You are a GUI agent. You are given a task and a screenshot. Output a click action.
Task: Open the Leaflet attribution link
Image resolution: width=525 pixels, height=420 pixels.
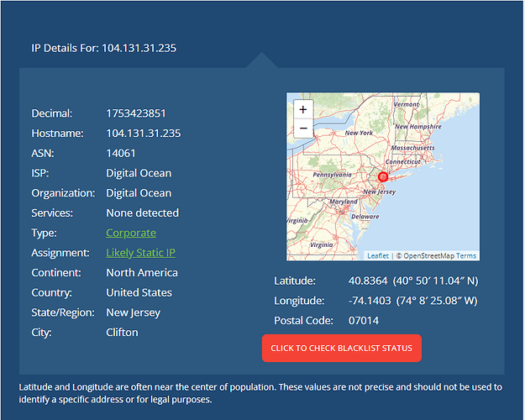click(378, 256)
